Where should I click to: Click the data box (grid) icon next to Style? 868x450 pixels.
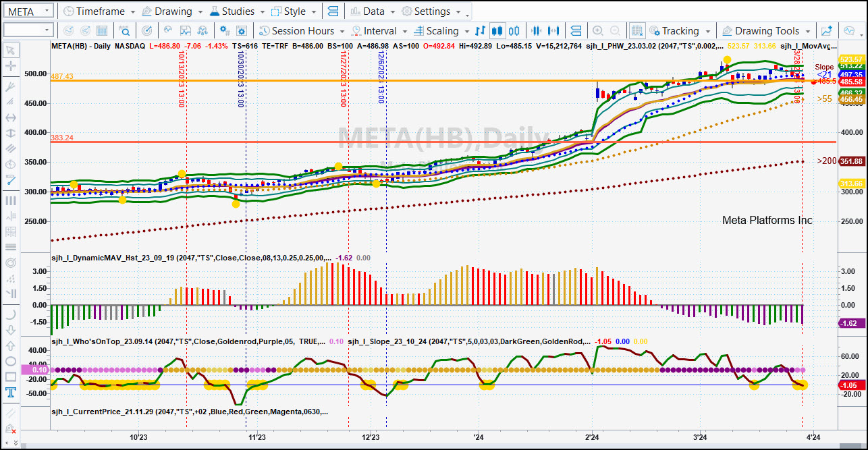pos(333,11)
